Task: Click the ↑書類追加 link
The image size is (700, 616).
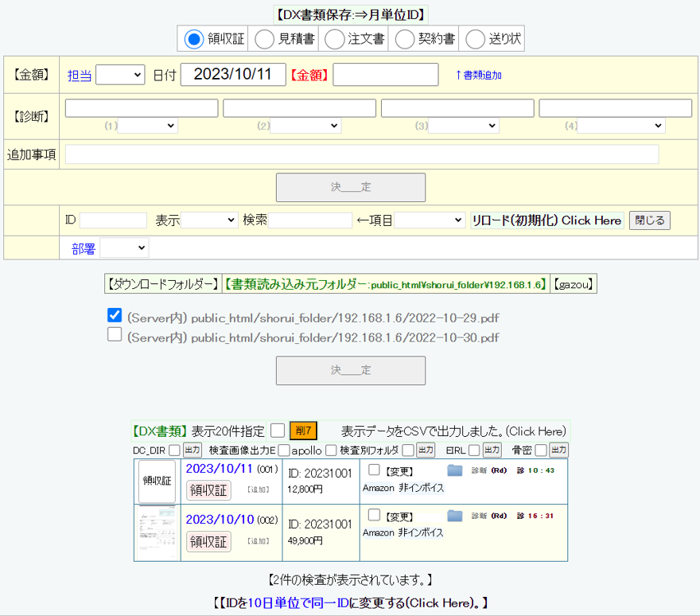Action: tap(478, 75)
